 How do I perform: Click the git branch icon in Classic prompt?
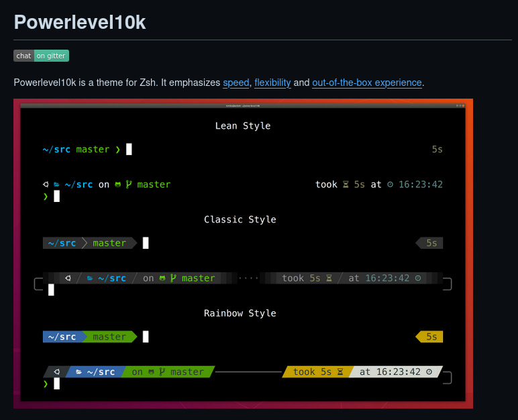(173, 278)
